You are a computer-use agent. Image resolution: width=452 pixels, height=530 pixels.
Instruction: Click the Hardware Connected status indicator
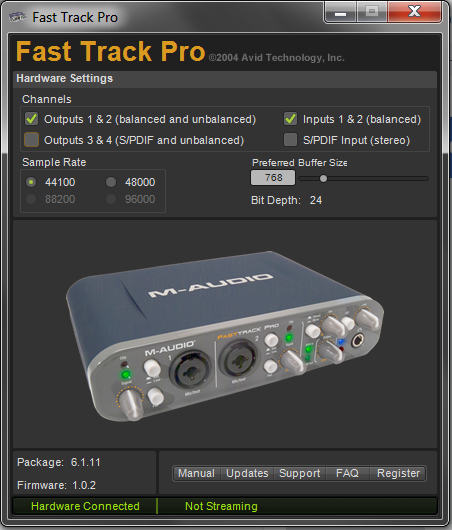tap(85, 506)
